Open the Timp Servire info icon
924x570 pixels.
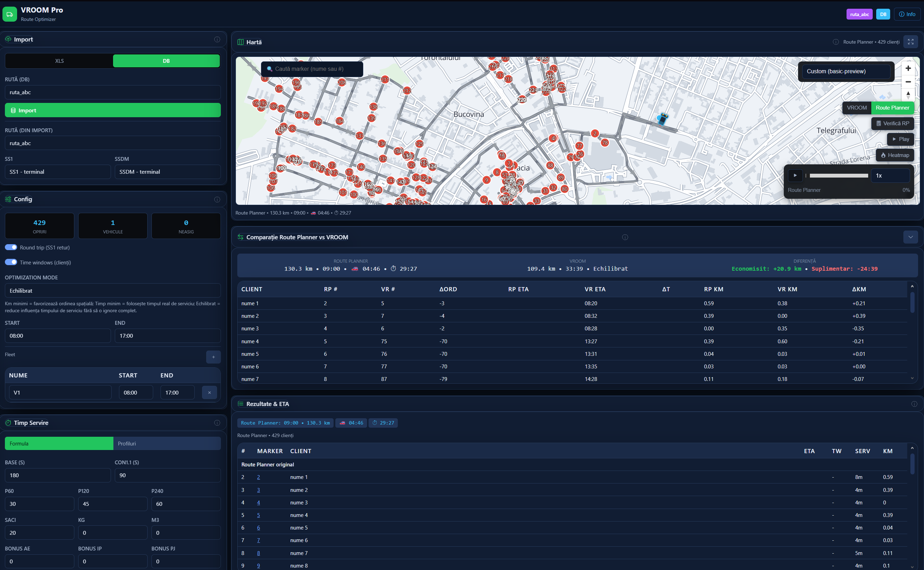pos(217,423)
